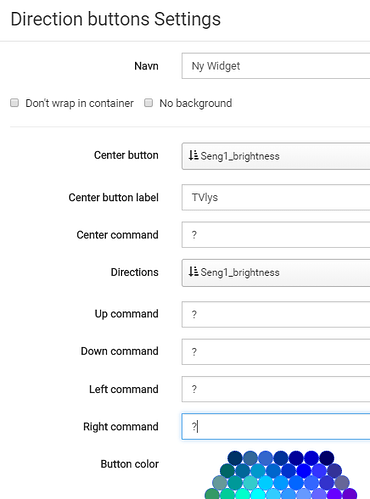This screenshot has height=499, width=370.
Task: Select the Up command input field
Action: (276, 314)
